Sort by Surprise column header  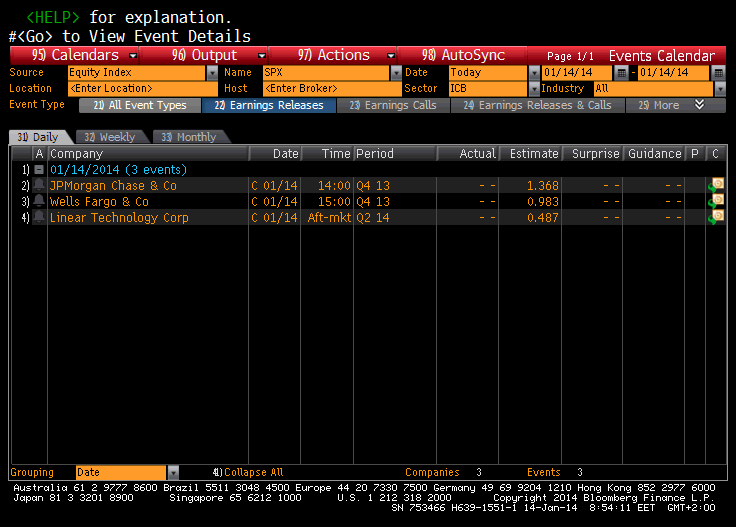592,153
